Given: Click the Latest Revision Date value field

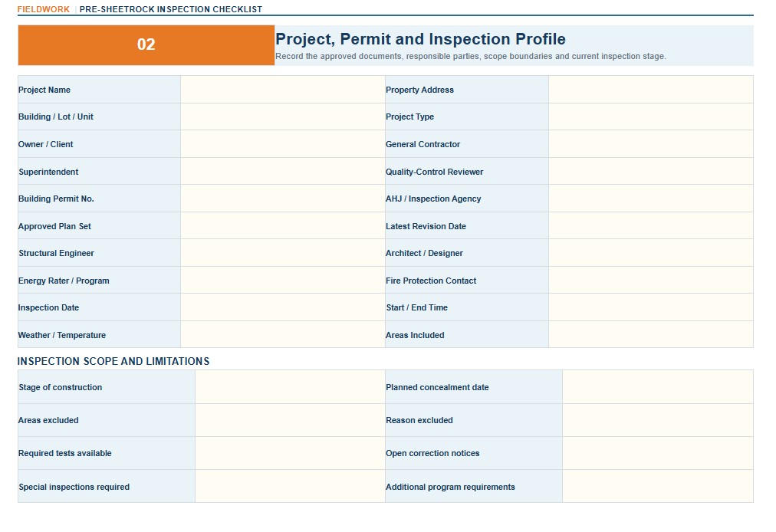Looking at the screenshot, I should pyautogui.click(x=651, y=225).
